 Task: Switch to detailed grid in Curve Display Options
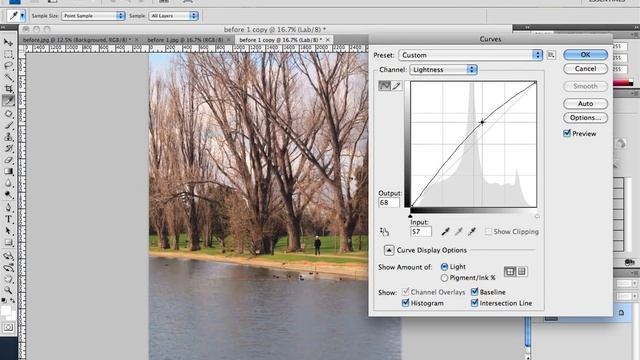pos(522,271)
